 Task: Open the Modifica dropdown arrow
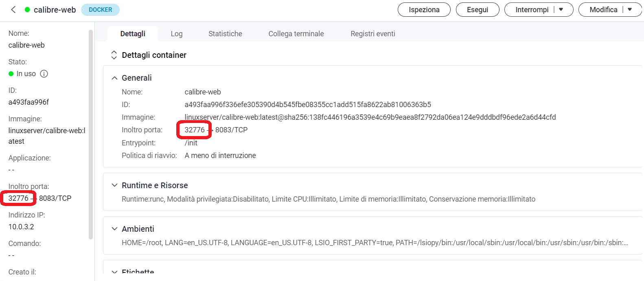click(x=630, y=10)
